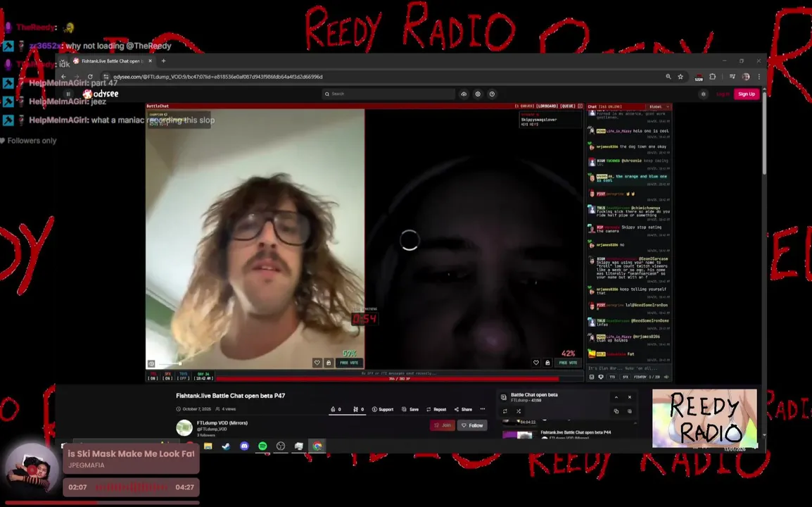Repost this video
Viewport: 812px width, 507px height.
click(x=436, y=410)
